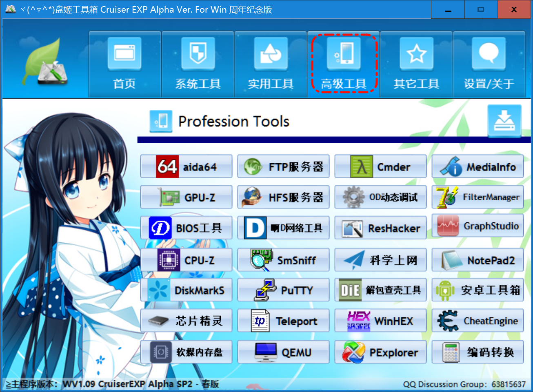Launch the 安卓工具箱 item

coord(477,290)
